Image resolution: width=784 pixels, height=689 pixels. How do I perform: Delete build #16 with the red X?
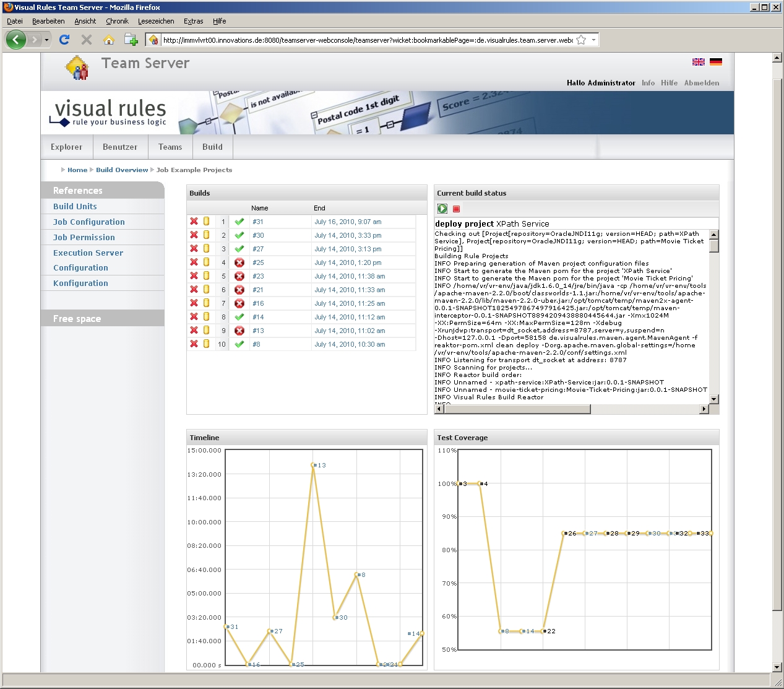tap(194, 303)
